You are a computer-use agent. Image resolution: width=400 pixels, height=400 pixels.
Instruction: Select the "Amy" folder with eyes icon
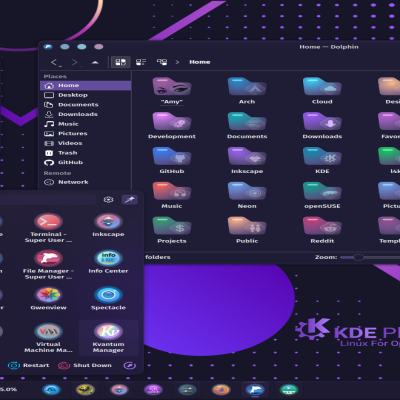point(172,91)
